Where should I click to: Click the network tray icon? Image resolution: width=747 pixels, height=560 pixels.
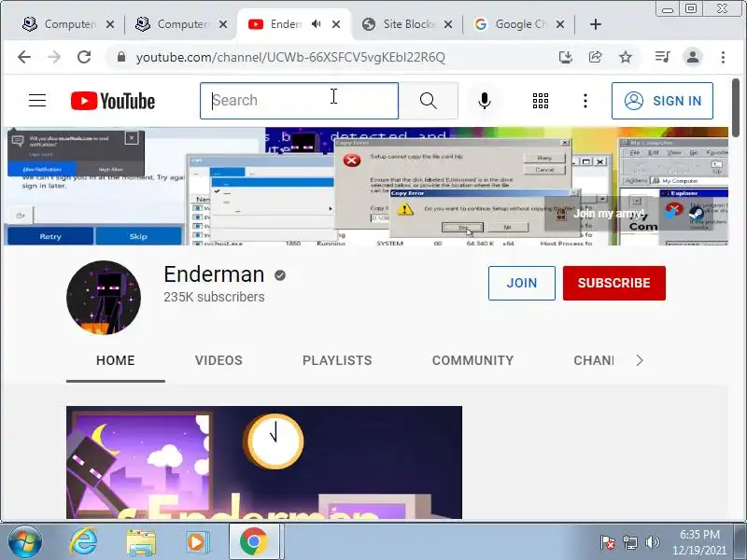pos(629,542)
